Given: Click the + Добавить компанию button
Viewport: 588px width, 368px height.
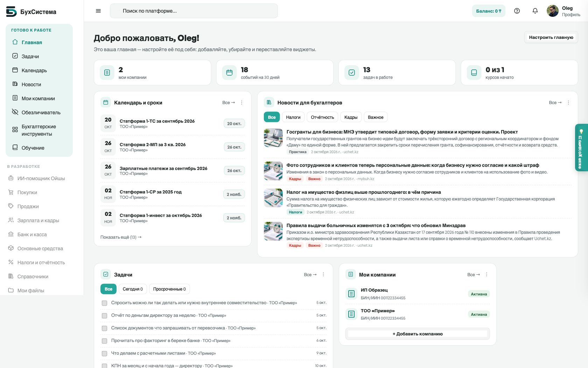Looking at the screenshot, I should pyautogui.click(x=418, y=334).
